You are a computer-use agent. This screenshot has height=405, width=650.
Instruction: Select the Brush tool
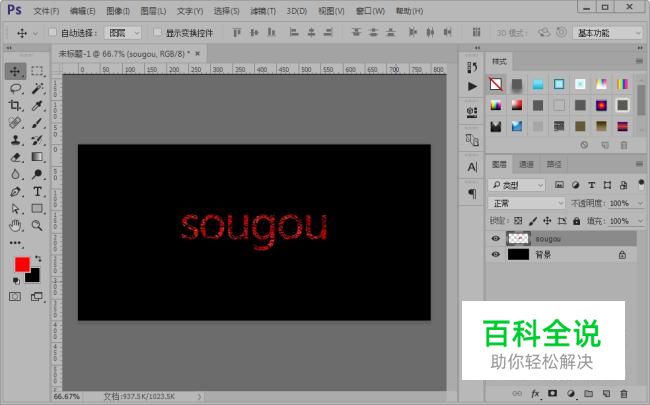tap(37, 123)
